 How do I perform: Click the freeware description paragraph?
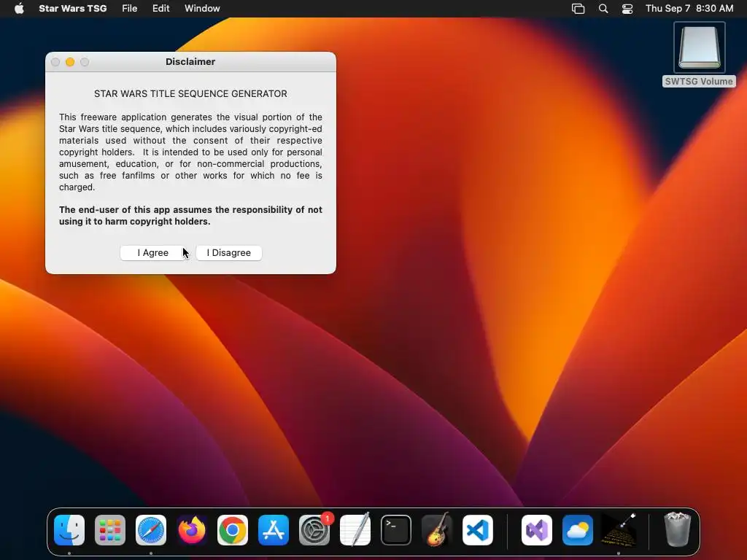(190, 152)
